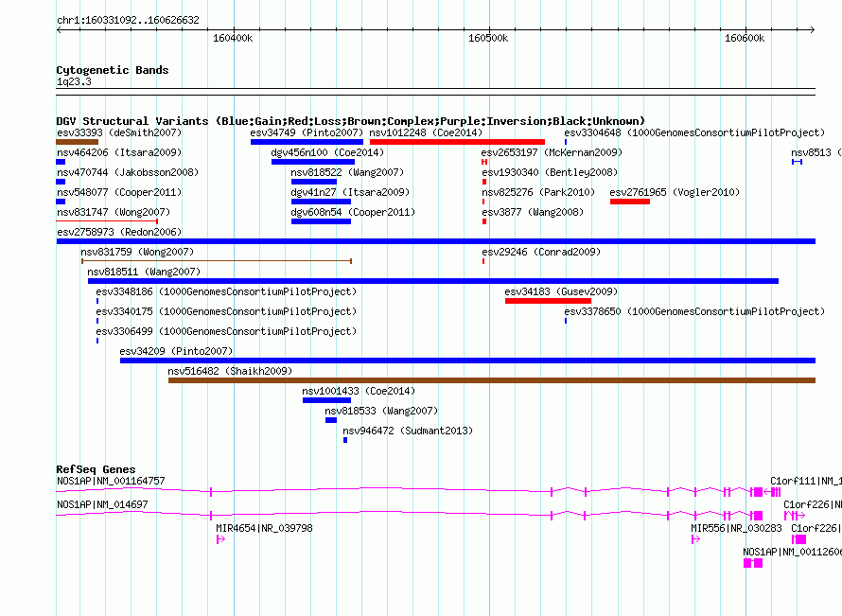Open the C1orf111 gene label
Image resolution: width=842 pixels, height=616 pixels.
[806, 481]
